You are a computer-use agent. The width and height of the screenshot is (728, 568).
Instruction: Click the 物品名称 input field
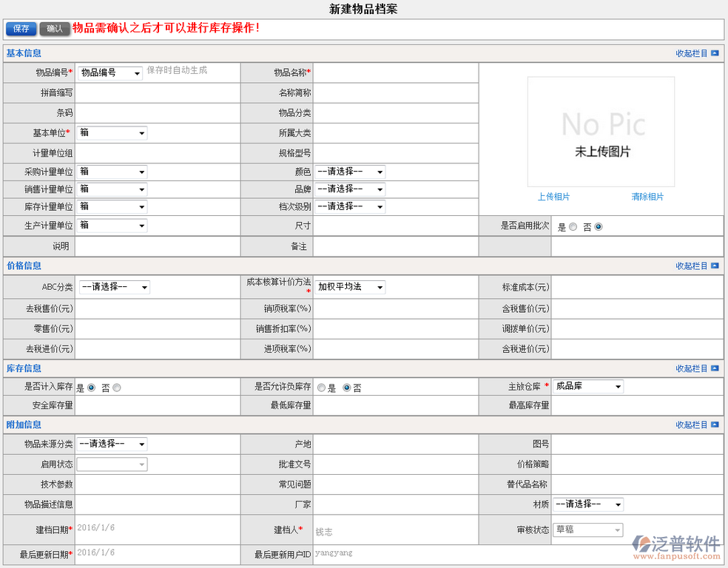pyautogui.click(x=395, y=72)
